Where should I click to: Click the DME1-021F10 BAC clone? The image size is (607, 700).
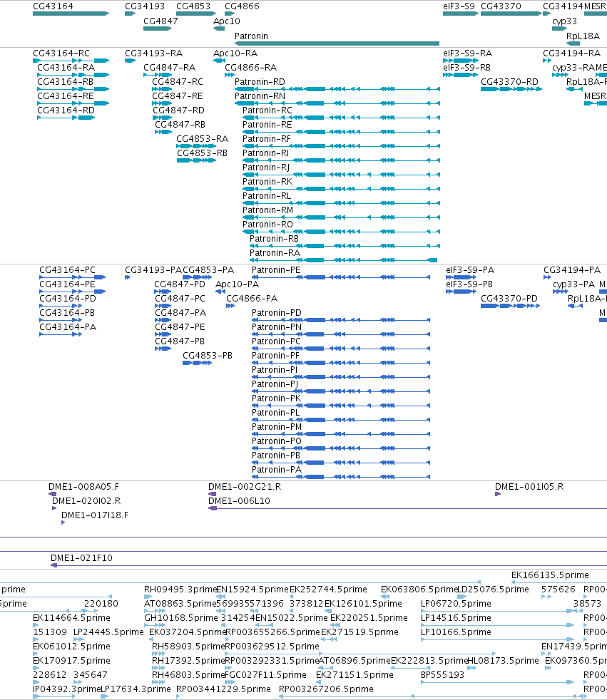click(x=329, y=565)
